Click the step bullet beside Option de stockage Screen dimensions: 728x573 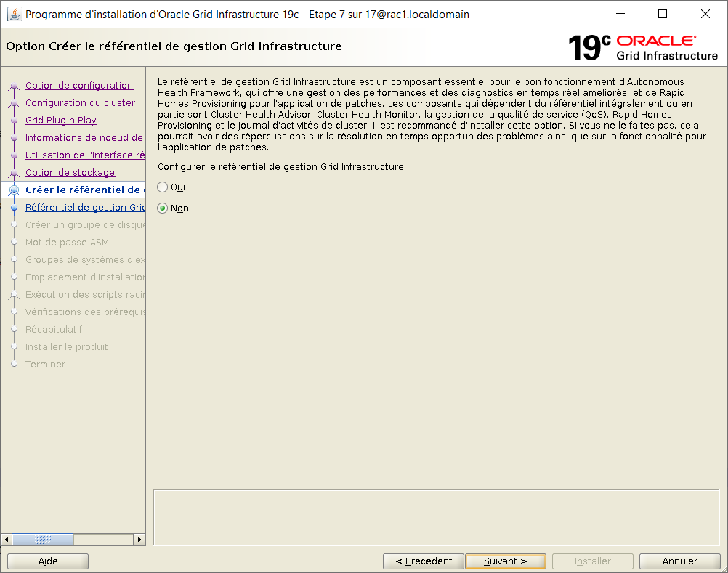15,173
